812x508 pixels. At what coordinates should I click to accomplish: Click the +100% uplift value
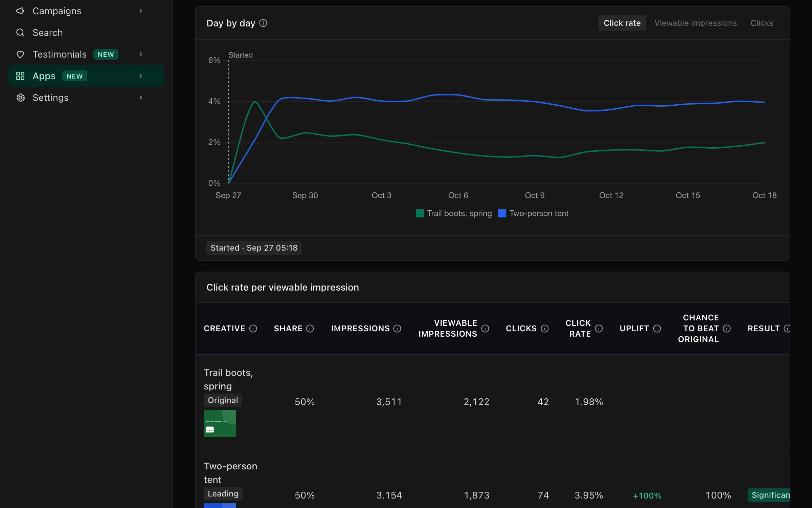point(647,496)
